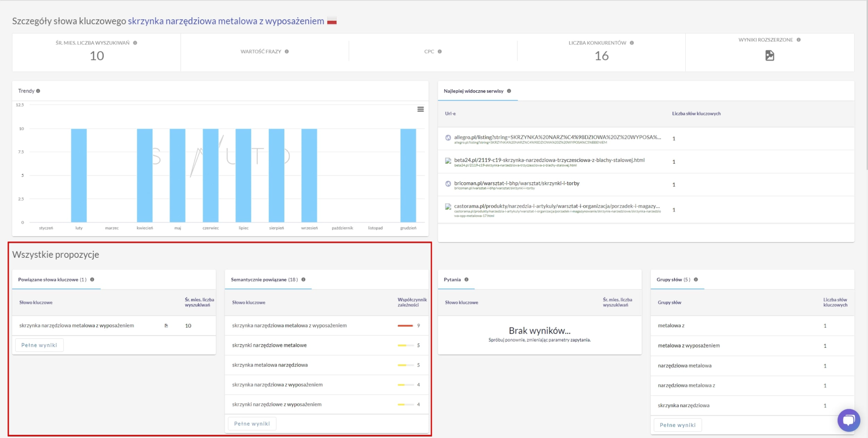The width and height of the screenshot is (868, 438).
Task: Click Pełne wyniki under Grupy słów
Action: tap(677, 425)
